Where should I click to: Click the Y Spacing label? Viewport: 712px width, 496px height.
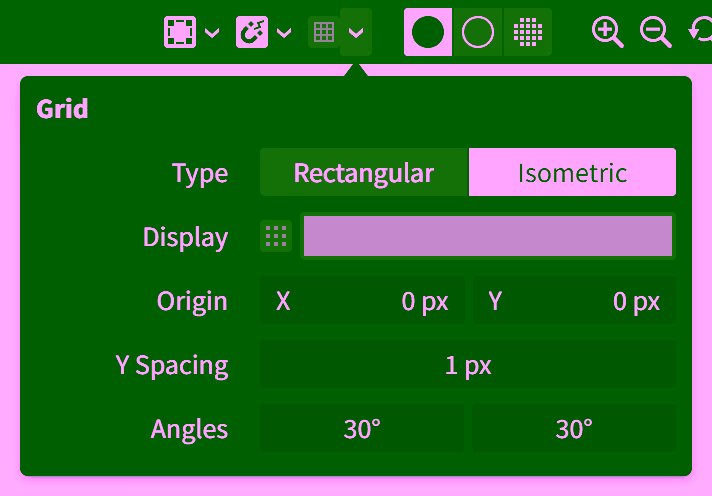(172, 365)
